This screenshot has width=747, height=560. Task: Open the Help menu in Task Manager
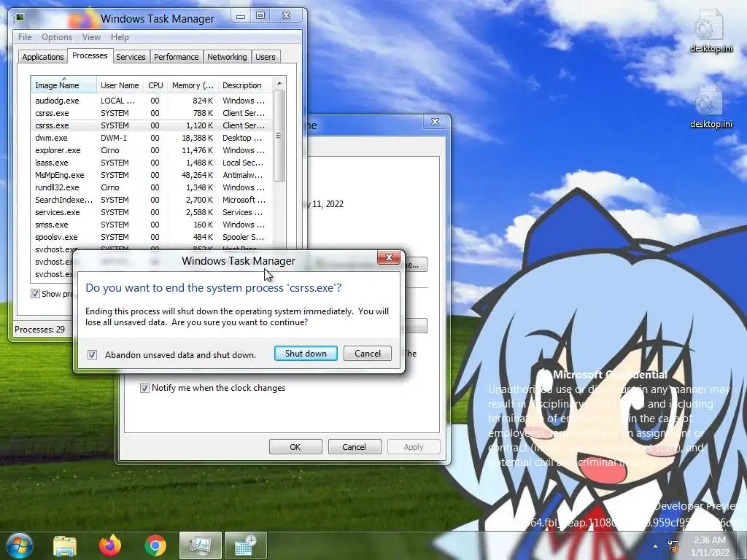[120, 37]
